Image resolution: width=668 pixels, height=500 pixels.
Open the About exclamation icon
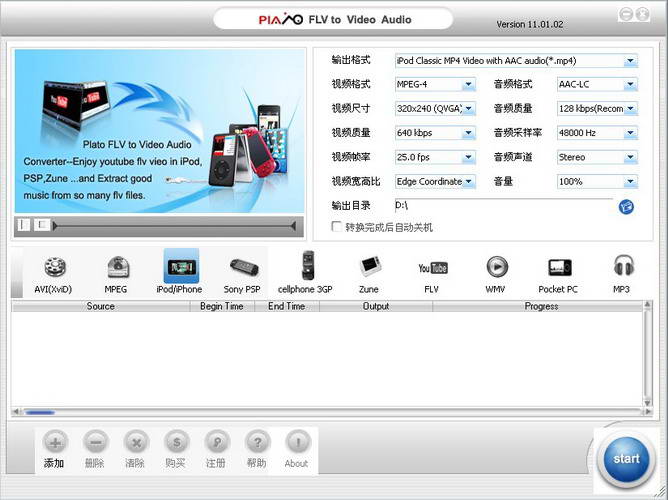coord(298,443)
